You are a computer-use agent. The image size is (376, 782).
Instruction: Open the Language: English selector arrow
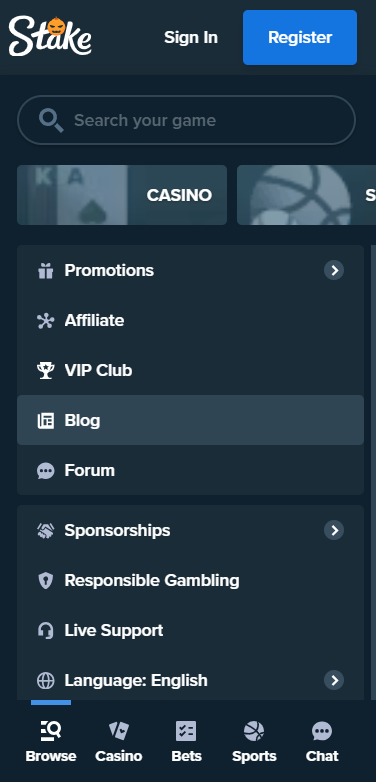pyautogui.click(x=334, y=680)
